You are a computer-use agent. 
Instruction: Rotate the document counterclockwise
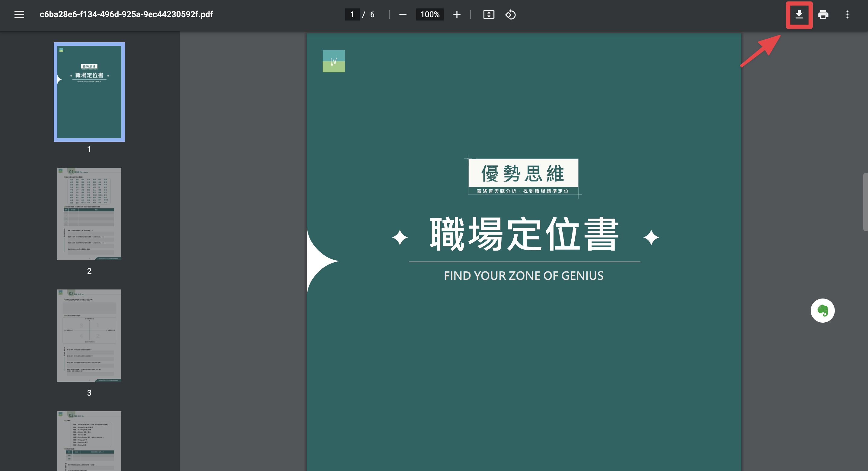point(510,14)
